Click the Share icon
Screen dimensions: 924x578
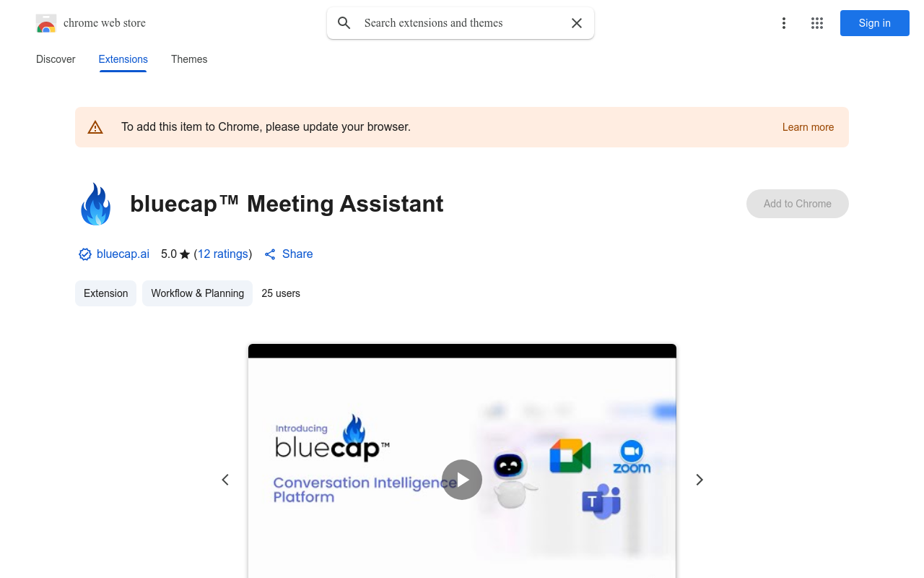pyautogui.click(x=270, y=254)
